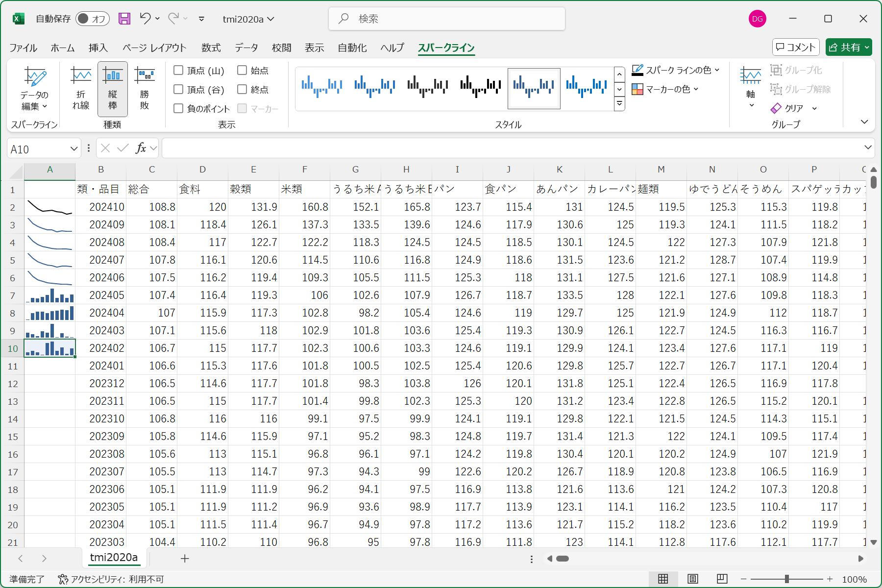882x588 pixels.
Task: Go to the next sheet arrow
Action: (x=44, y=559)
